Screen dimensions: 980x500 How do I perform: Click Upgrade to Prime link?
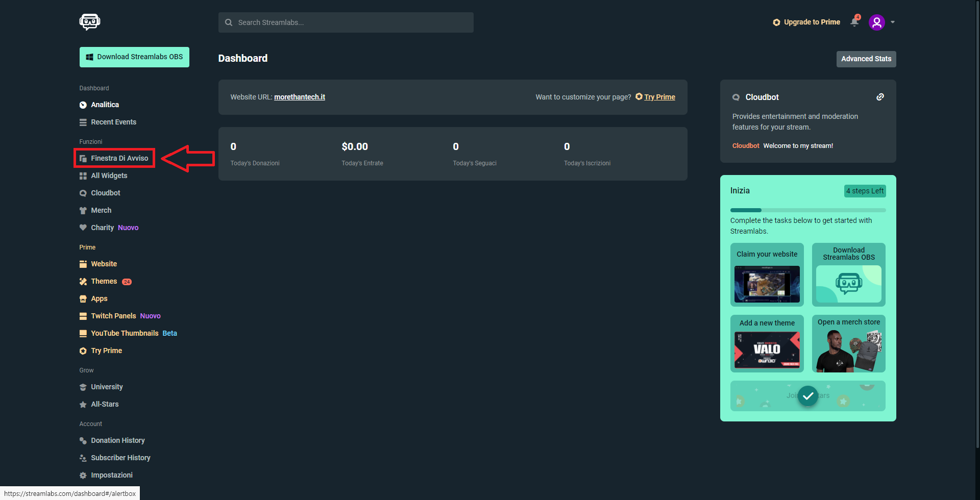(812, 22)
